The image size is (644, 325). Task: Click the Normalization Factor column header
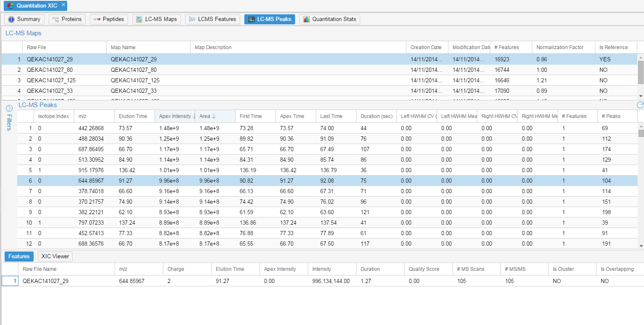[x=560, y=47]
